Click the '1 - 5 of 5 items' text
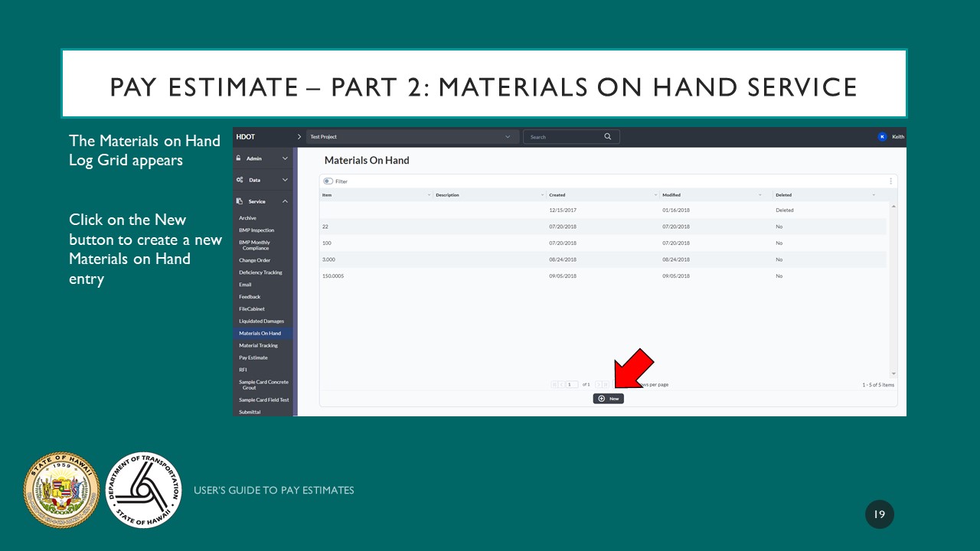The height and width of the screenshot is (551, 980). click(878, 385)
